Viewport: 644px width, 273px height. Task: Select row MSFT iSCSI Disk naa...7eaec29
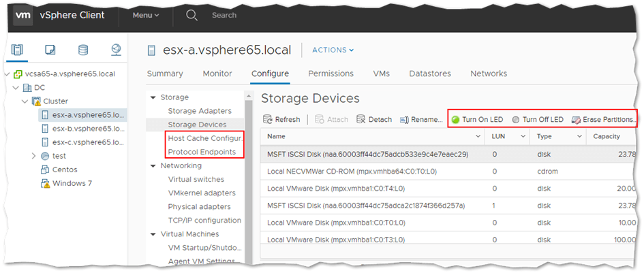pyautogui.click(x=448, y=155)
